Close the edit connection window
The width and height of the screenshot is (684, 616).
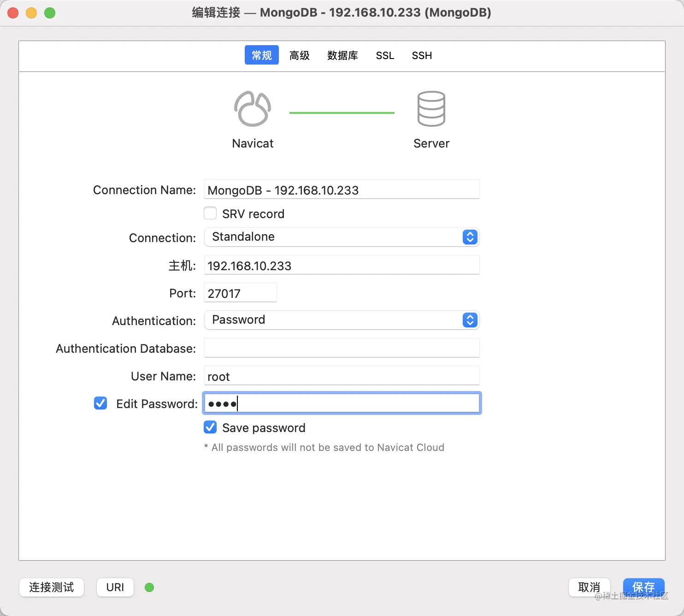click(13, 13)
